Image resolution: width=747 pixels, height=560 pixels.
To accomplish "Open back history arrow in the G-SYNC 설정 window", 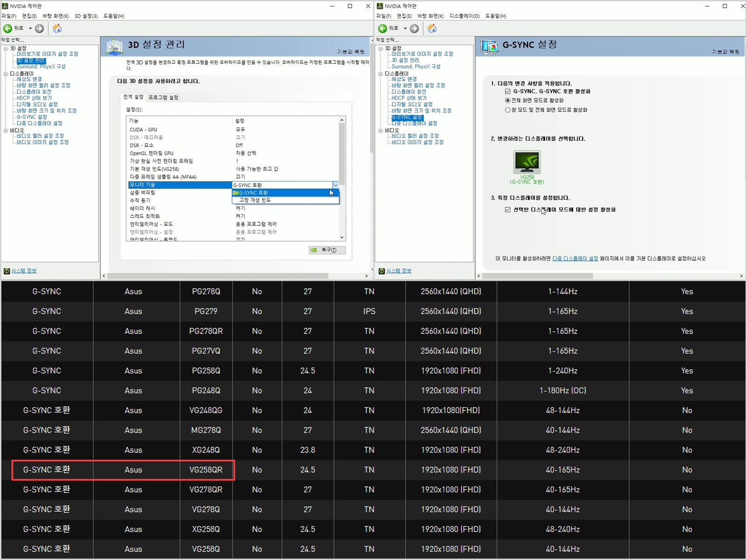I will click(405, 28).
